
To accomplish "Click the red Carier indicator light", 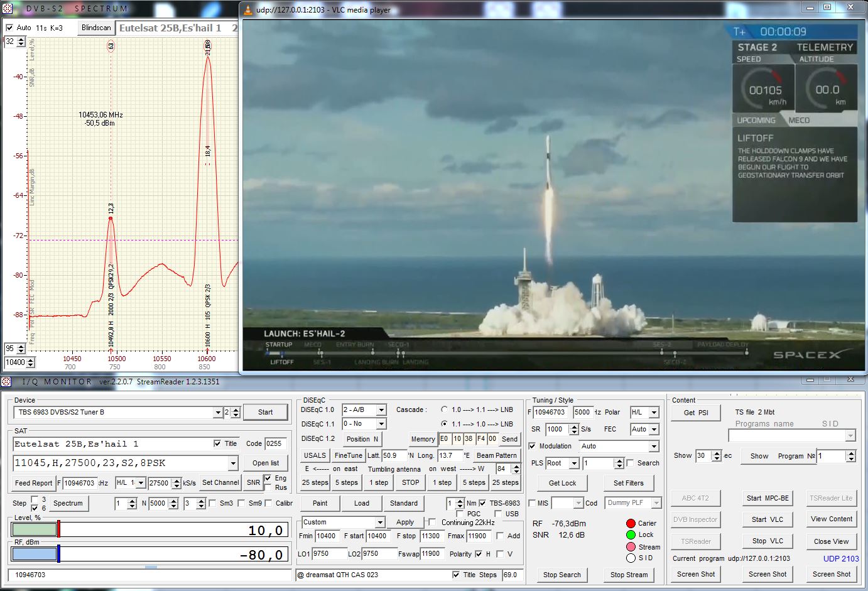I will [x=631, y=523].
